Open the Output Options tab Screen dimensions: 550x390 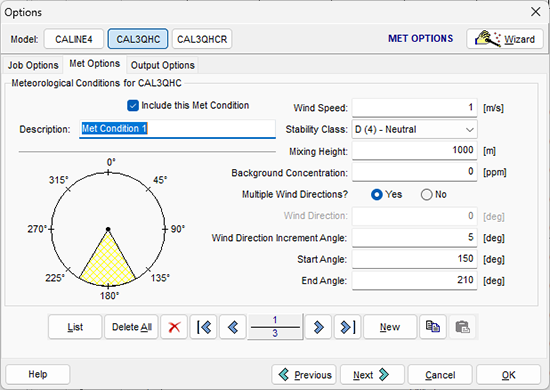point(162,65)
